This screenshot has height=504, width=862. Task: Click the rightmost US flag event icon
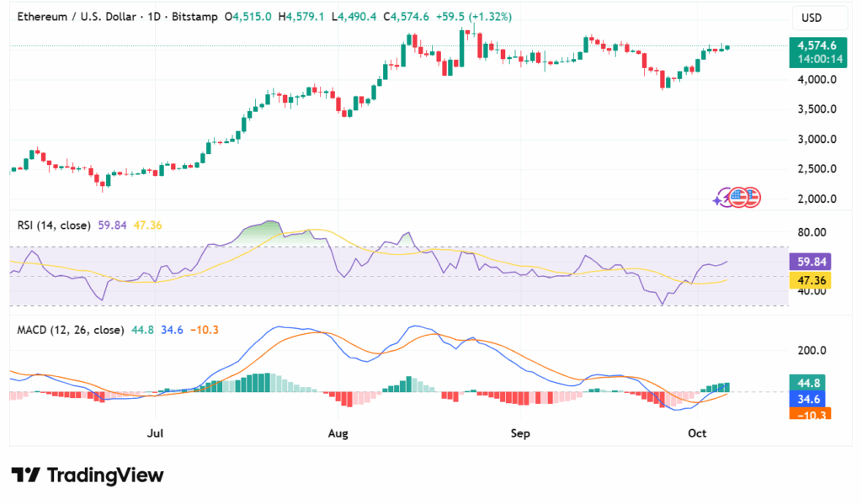point(752,197)
